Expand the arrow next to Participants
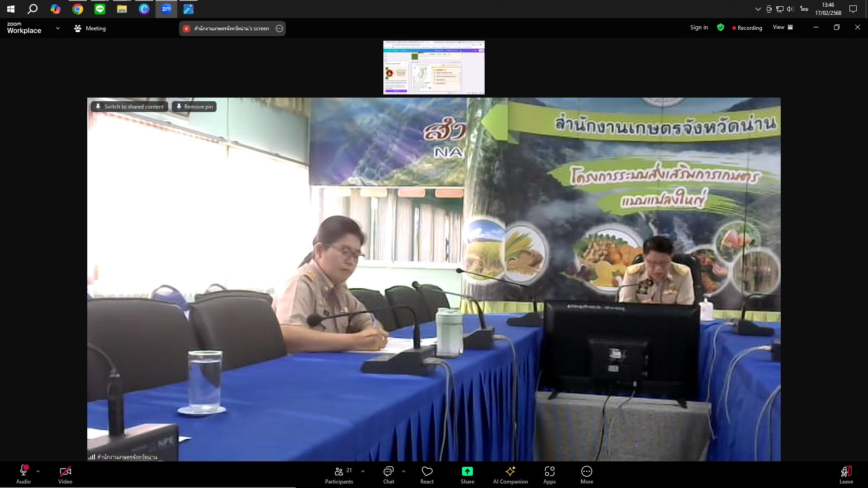This screenshot has width=868, height=488. pos(363,471)
